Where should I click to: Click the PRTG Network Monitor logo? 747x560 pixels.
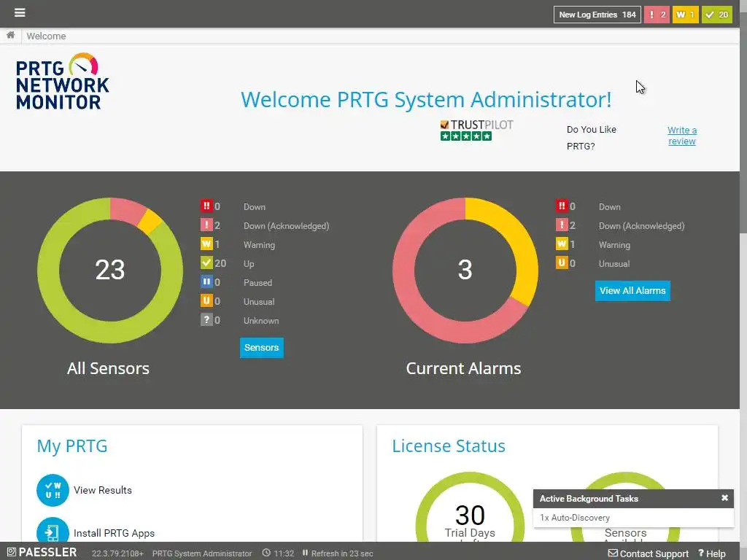pyautogui.click(x=63, y=82)
